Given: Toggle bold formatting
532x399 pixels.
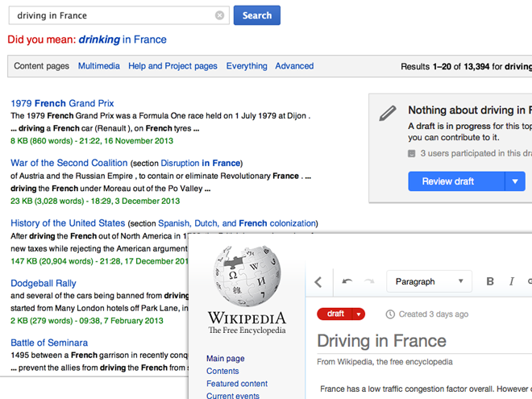Looking at the screenshot, I should tap(489, 281).
